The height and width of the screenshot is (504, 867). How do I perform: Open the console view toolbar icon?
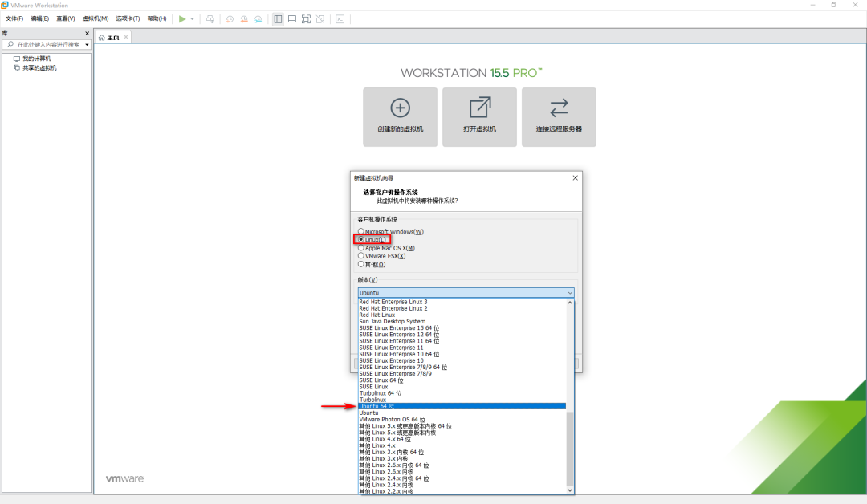point(340,18)
